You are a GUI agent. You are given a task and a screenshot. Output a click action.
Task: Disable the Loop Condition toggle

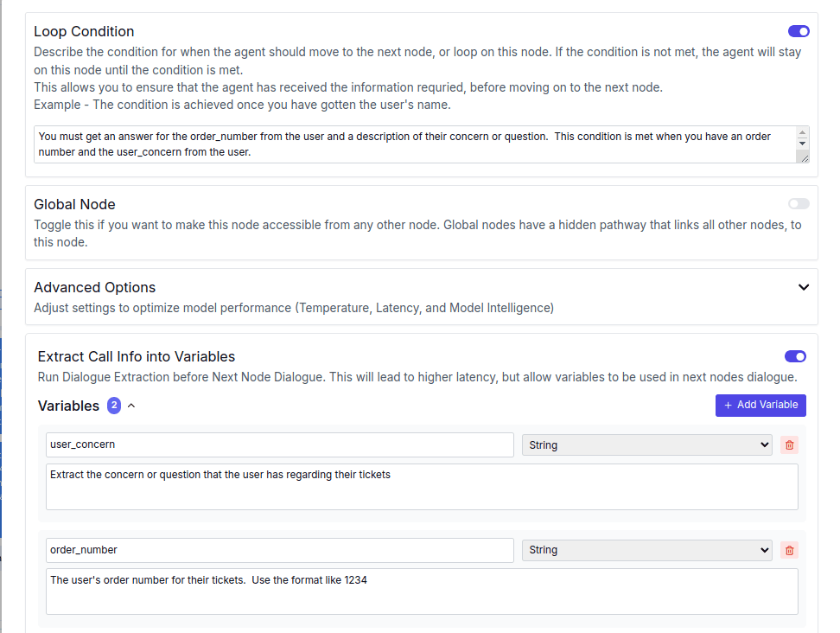pyautogui.click(x=799, y=31)
